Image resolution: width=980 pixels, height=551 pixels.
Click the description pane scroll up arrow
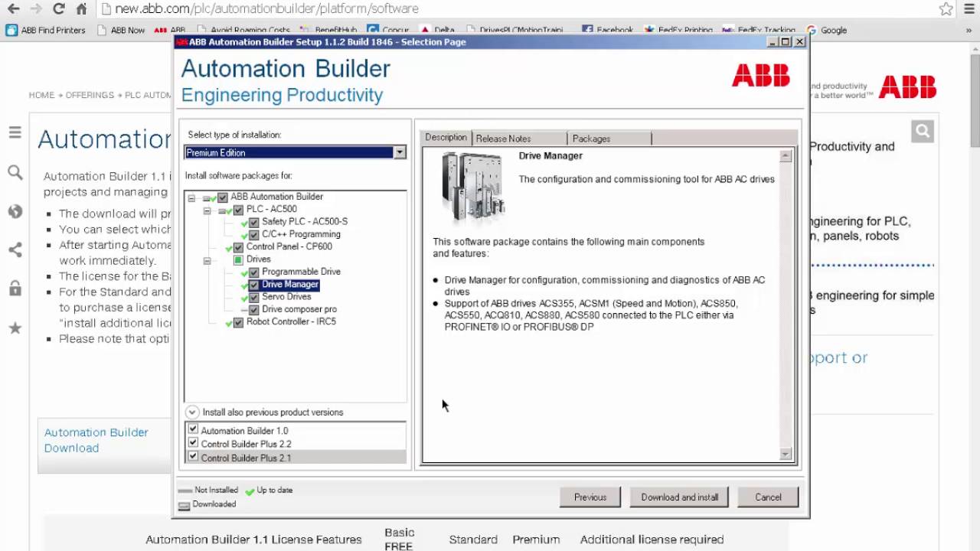point(785,156)
